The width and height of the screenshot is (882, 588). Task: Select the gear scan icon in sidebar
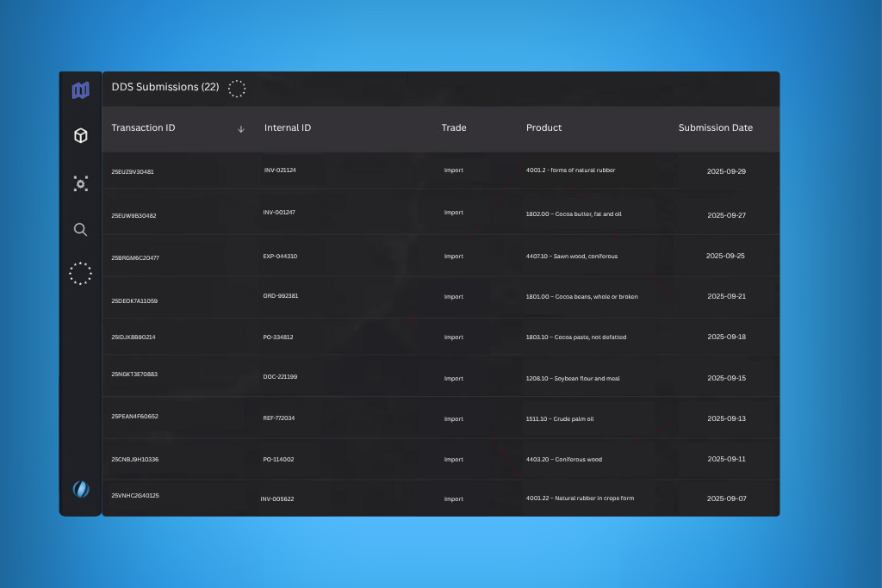(80, 183)
